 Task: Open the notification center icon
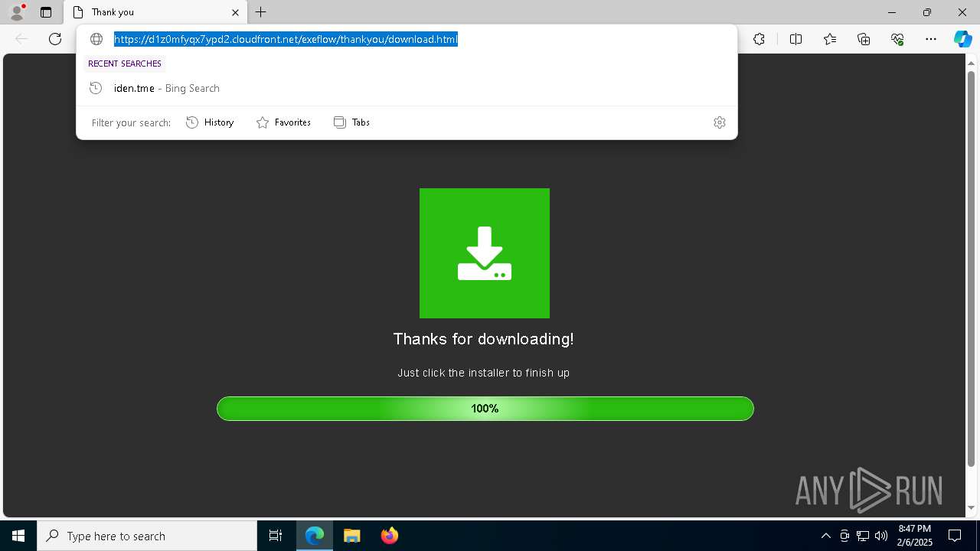click(x=955, y=536)
